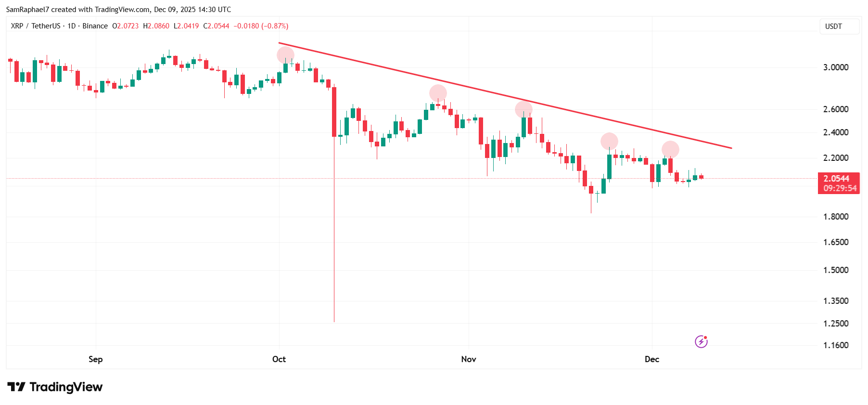Click the TradingView wordmark text
The width and height of the screenshot is (868, 405).
pyautogui.click(x=66, y=387)
